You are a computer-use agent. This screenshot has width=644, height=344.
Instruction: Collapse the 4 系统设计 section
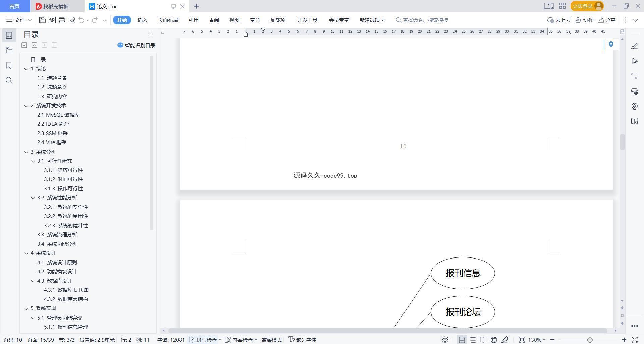tap(26, 253)
